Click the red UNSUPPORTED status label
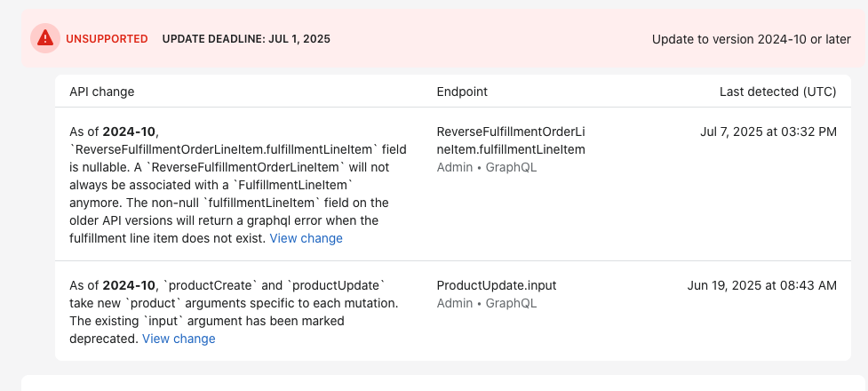 tap(107, 39)
